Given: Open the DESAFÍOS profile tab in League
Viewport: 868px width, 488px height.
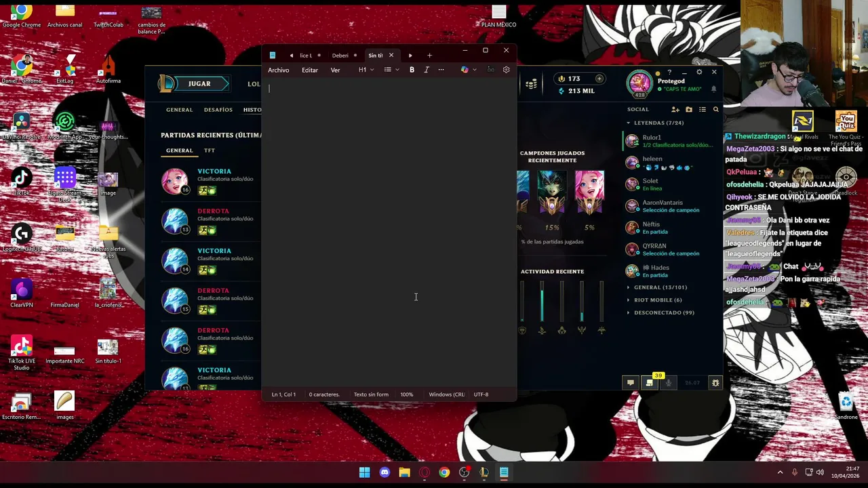Looking at the screenshot, I should [x=218, y=110].
